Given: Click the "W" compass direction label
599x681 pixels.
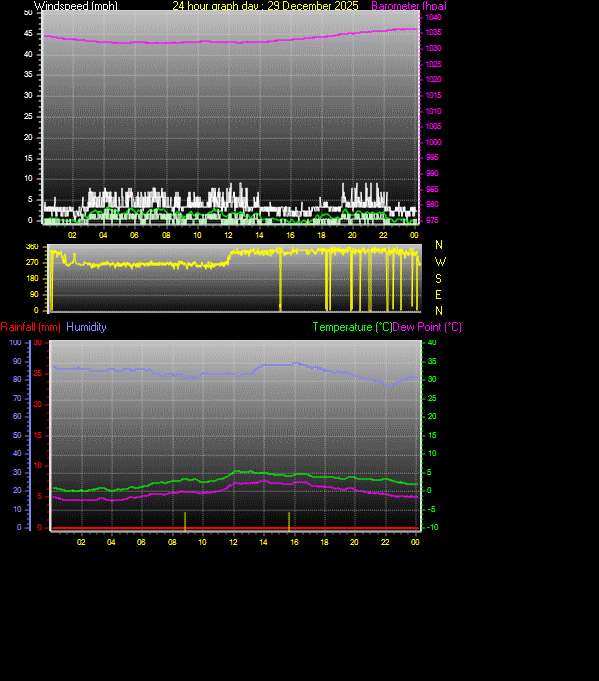Looking at the screenshot, I should pyautogui.click(x=440, y=261).
